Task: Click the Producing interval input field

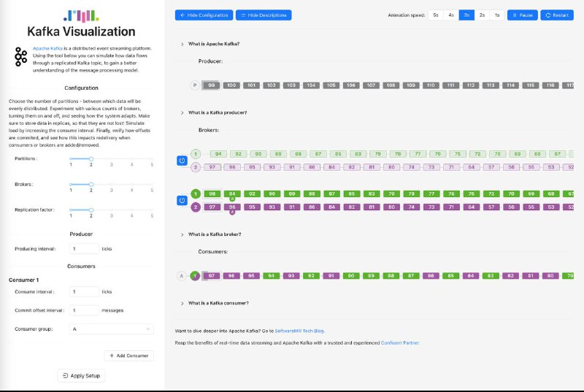Action: click(84, 249)
